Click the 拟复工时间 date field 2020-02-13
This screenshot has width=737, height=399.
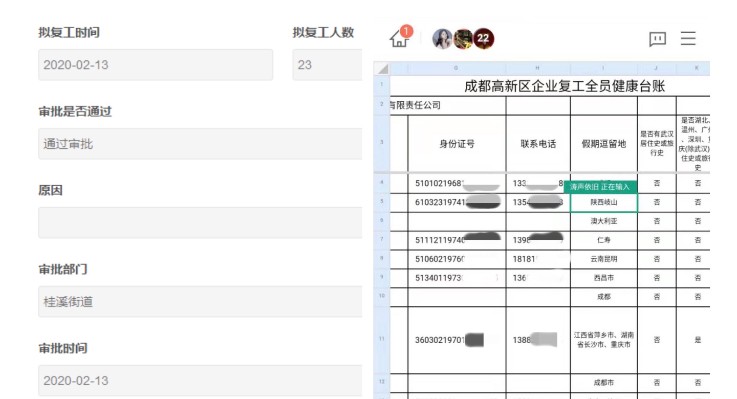(x=156, y=65)
